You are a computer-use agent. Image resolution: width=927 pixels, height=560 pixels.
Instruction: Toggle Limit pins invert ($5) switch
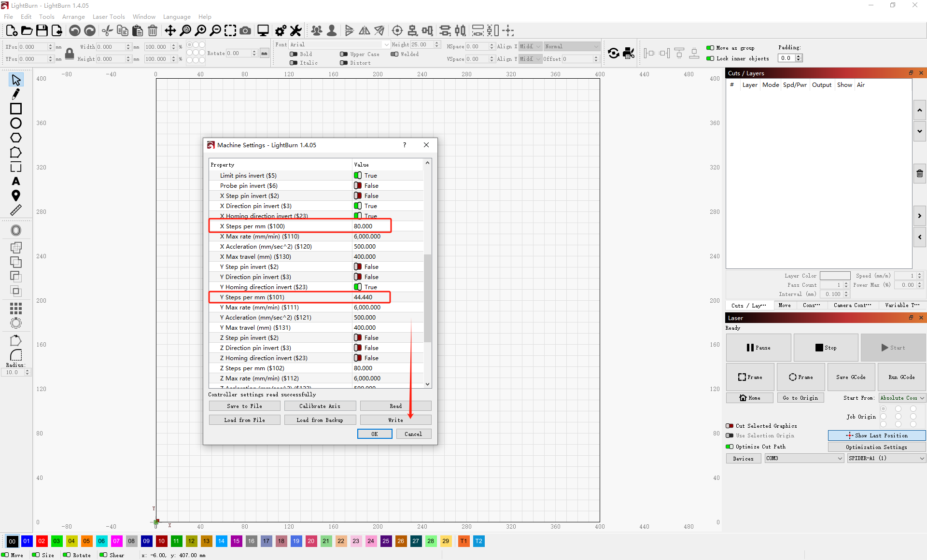[x=358, y=175]
